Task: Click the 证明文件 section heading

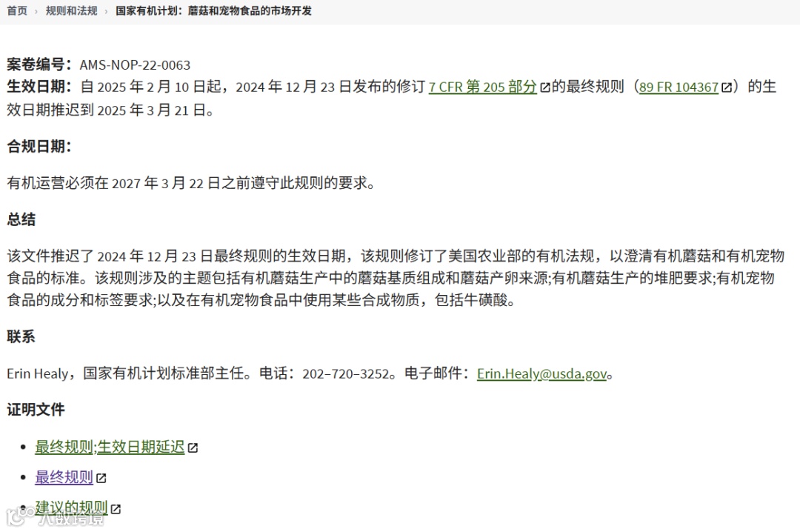Action: coord(36,410)
